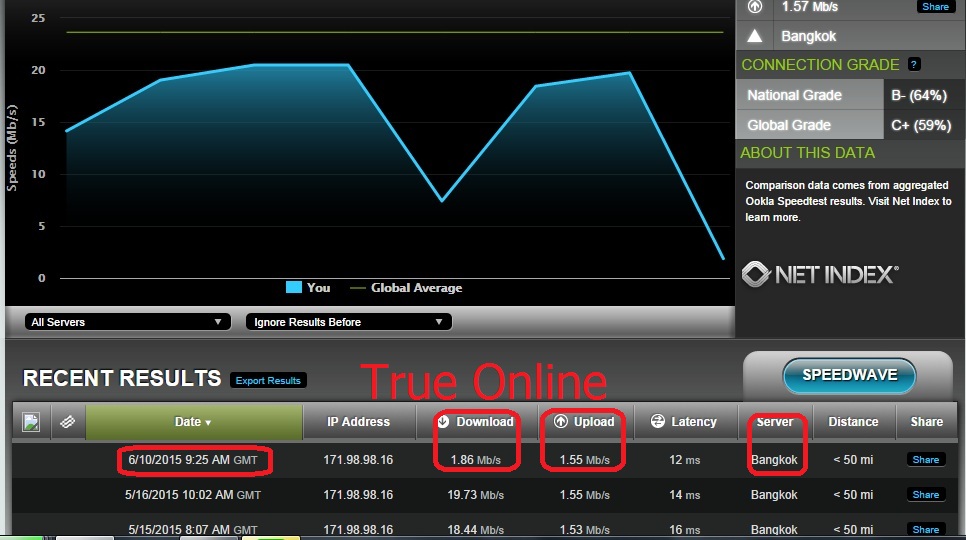The height and width of the screenshot is (540, 966).
Task: Click the C+ (59%) grade value
Action: click(921, 125)
